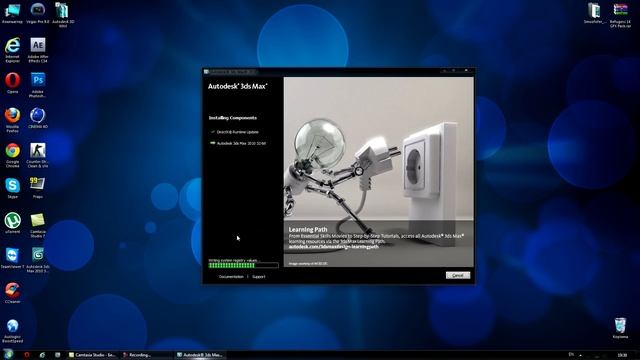This screenshot has height=360, width=640.
Task: Click the 'Writing system registry values' status text
Action: click(233, 260)
